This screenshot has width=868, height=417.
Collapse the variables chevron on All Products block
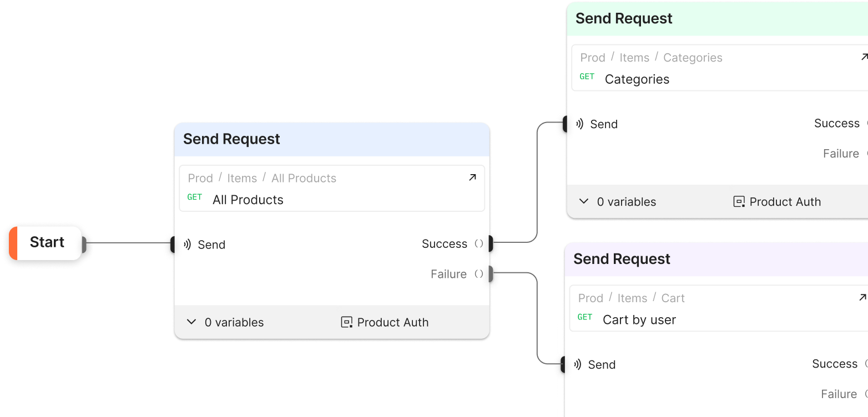(191, 322)
